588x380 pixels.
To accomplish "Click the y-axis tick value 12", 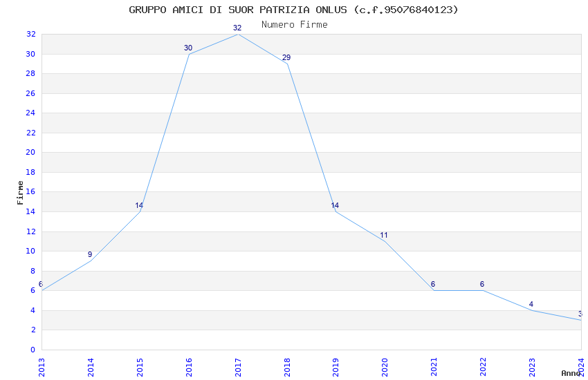I will tap(30, 231).
